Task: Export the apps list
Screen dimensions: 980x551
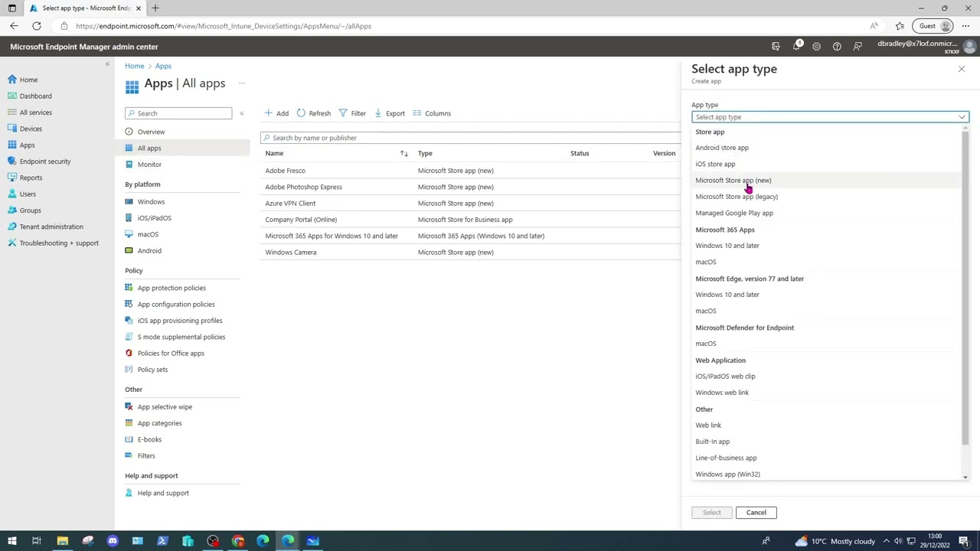Action: coord(390,113)
